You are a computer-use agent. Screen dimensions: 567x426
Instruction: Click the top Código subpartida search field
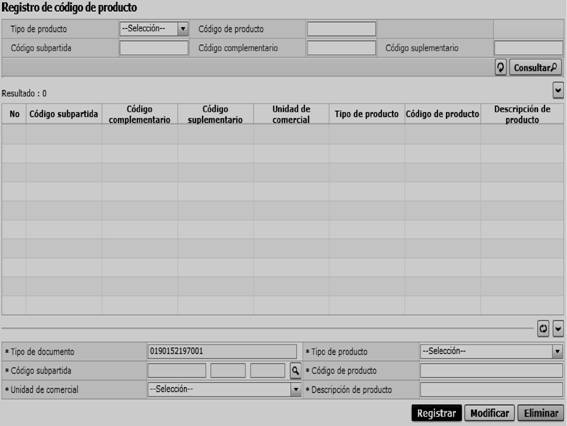click(154, 48)
